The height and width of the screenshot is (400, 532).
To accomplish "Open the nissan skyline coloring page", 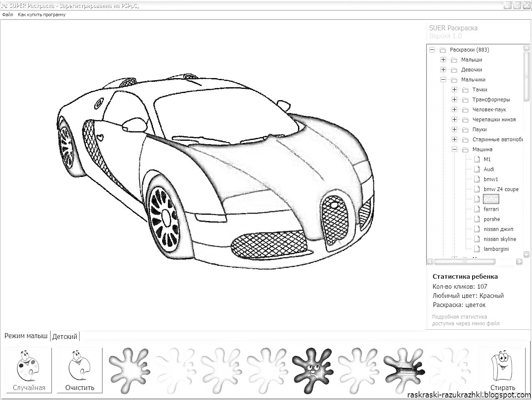I will 500,239.
